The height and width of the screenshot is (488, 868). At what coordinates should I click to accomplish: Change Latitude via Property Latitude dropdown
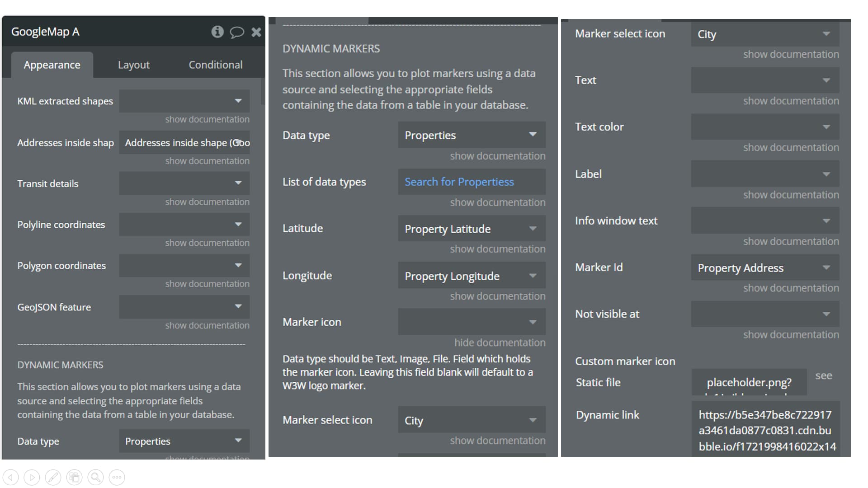(x=471, y=229)
